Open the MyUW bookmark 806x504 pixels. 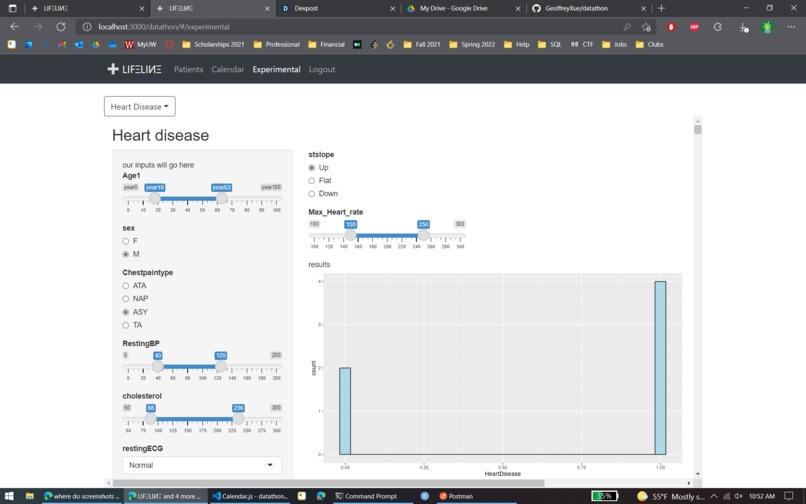click(141, 45)
